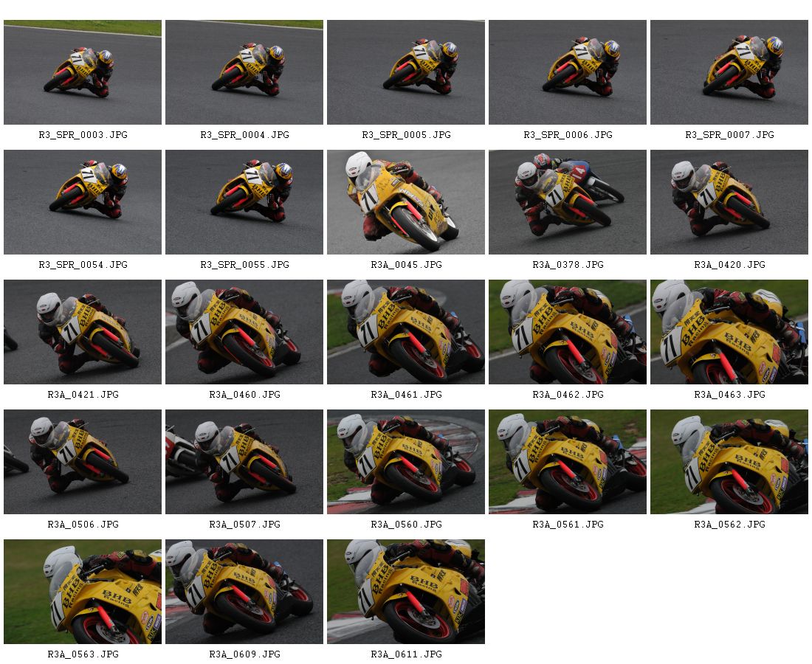
Task: Open the R3A_0421.JPG image
Action: point(83,332)
